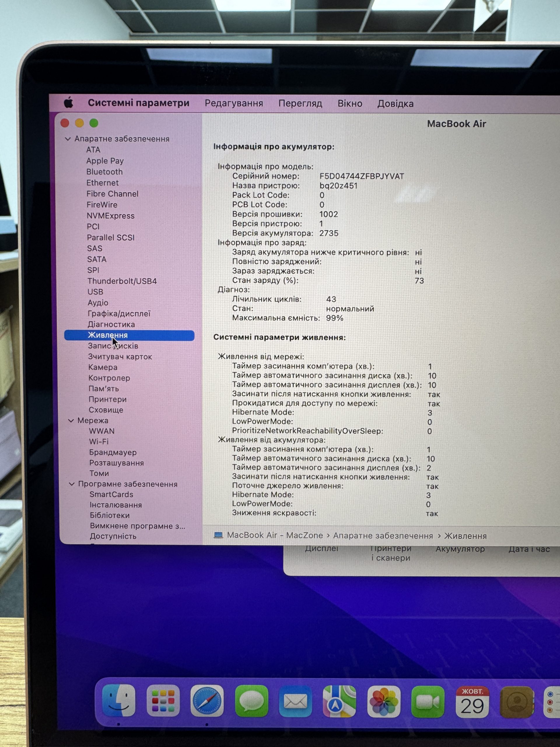560x747 pixels.
Task: Open Calendar showing 29 in Dock
Action: 472,702
